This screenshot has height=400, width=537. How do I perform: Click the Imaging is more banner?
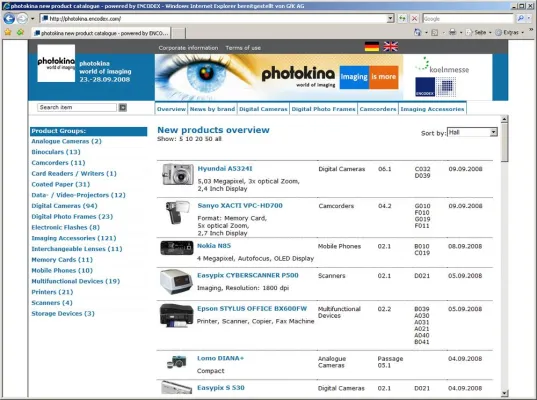point(369,77)
